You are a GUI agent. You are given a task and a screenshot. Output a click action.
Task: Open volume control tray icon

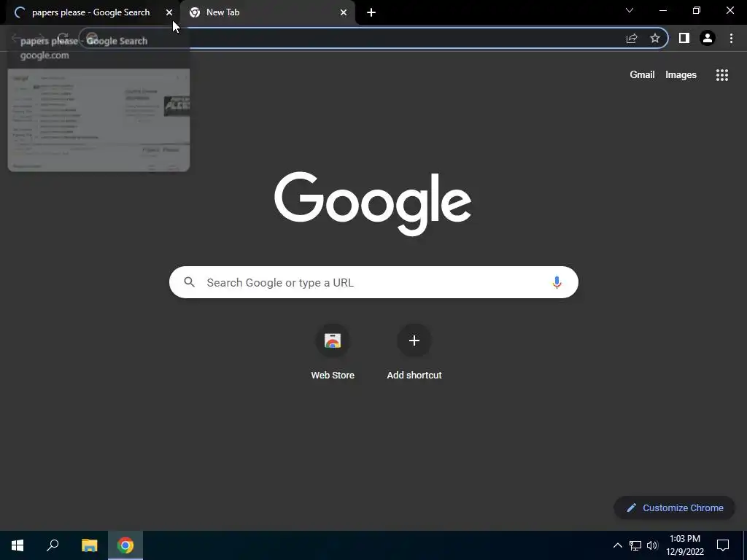pyautogui.click(x=652, y=545)
